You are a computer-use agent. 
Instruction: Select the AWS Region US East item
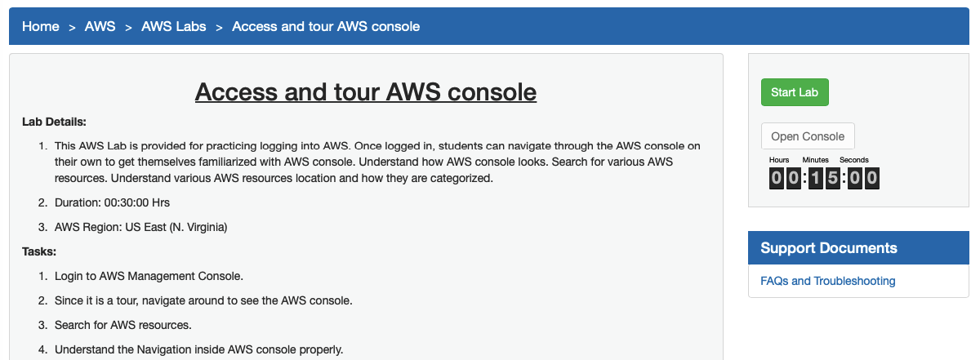coord(140,227)
